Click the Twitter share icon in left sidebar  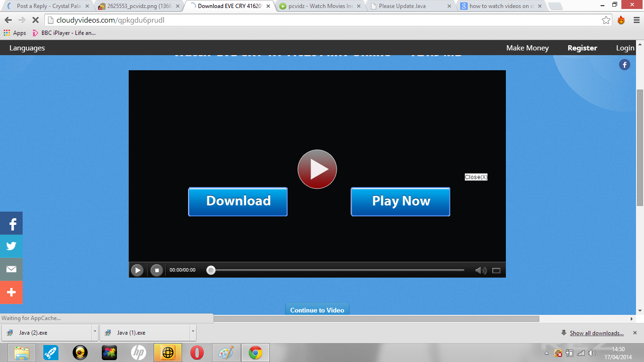11,246
